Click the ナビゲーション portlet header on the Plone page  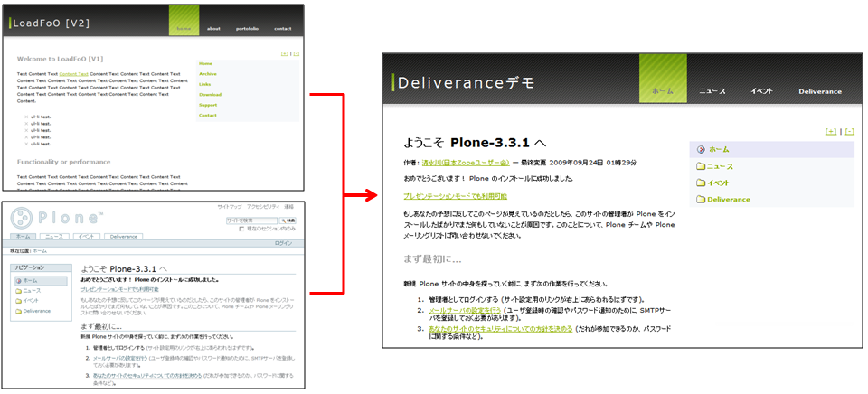point(41,267)
